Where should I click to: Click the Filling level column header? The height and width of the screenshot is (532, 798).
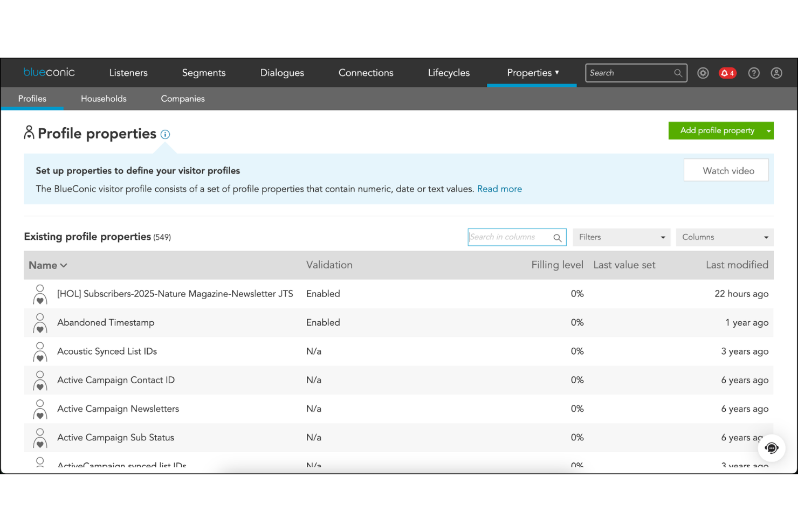tap(557, 265)
